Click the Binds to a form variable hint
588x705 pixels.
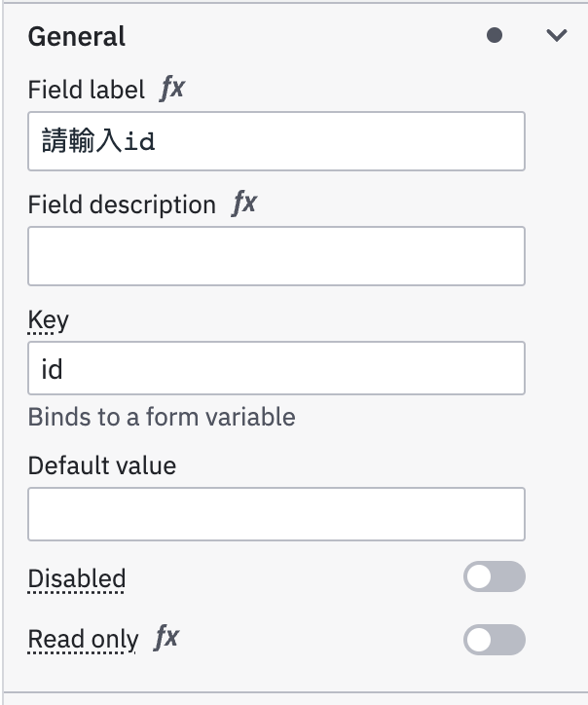pyautogui.click(x=162, y=418)
